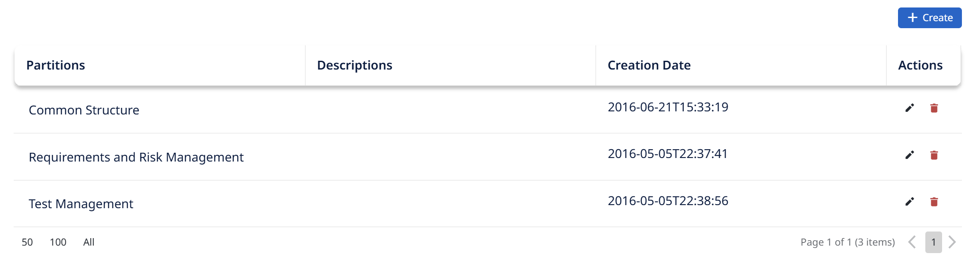Click the Actions column header

click(x=920, y=65)
